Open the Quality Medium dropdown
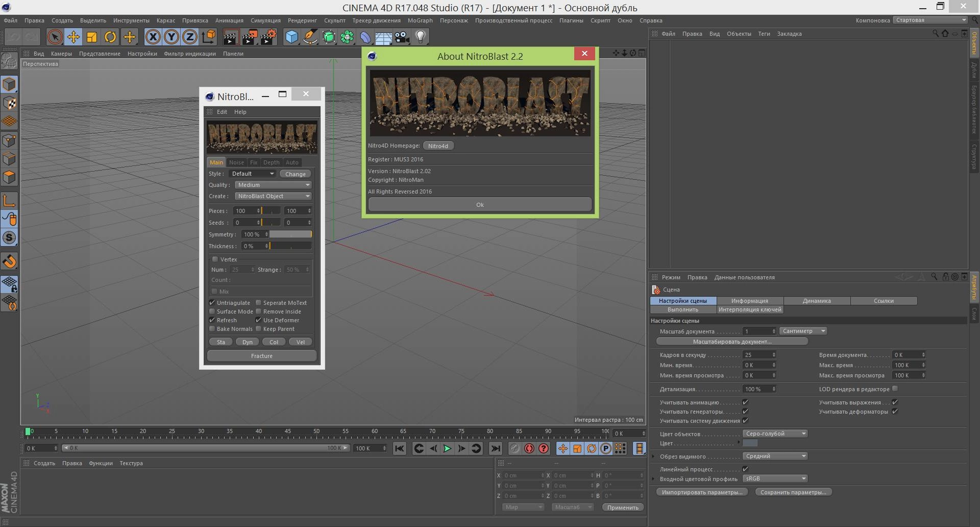 click(273, 185)
